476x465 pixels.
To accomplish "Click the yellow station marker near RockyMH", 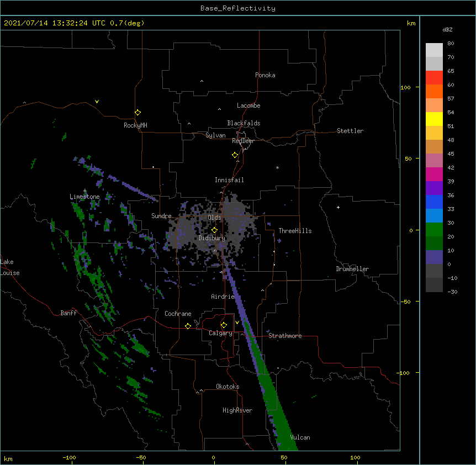I will (138, 113).
